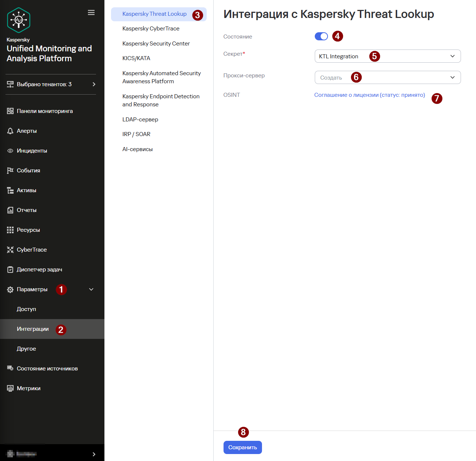The height and width of the screenshot is (461, 476).
Task: Click the Прокси-сервер field label
Action: pyautogui.click(x=244, y=76)
